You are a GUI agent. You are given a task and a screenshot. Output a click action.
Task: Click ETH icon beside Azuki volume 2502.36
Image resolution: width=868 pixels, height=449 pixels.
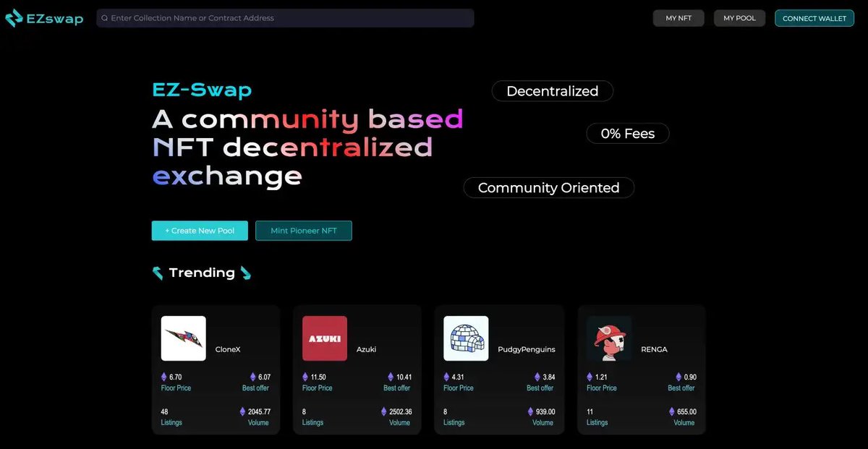383,411
